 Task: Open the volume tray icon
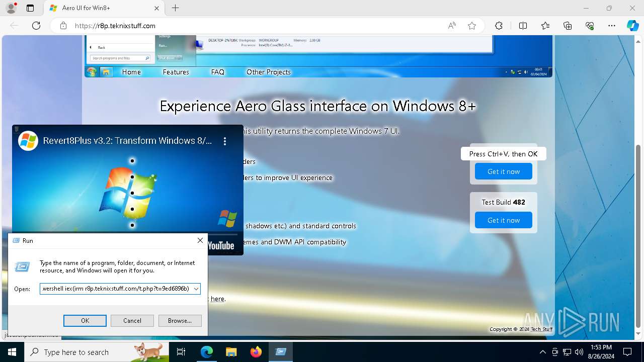click(579, 352)
